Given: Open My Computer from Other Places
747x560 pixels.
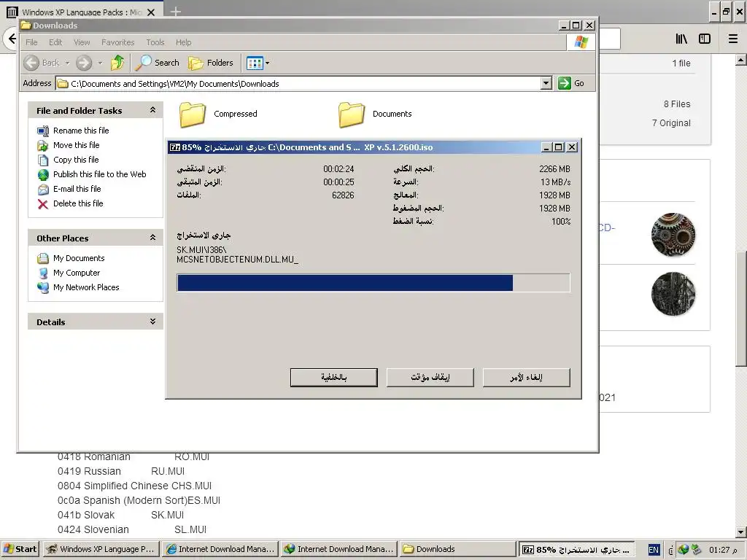Looking at the screenshot, I should (76, 273).
